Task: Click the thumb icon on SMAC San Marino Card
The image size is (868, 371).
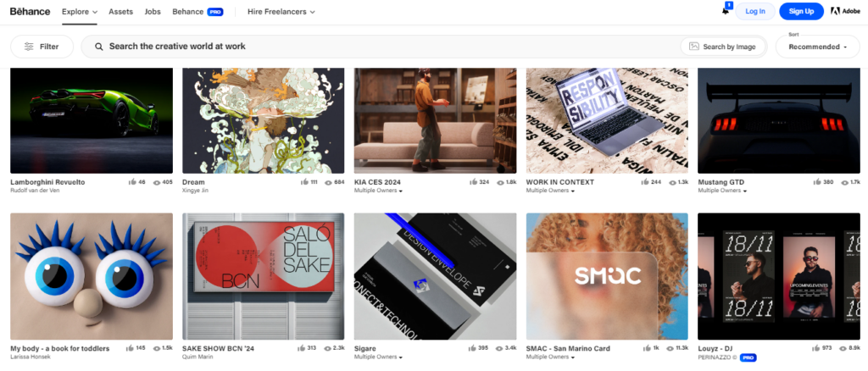Action: coord(647,348)
